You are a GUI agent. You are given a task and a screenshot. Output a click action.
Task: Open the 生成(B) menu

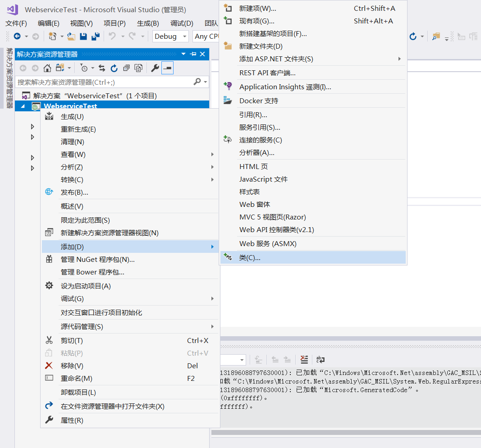(x=148, y=23)
